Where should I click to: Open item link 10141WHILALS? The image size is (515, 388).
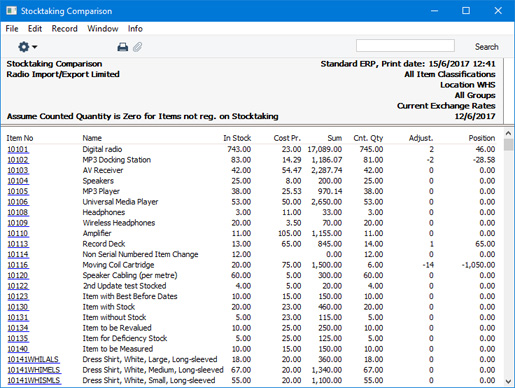click(x=33, y=359)
